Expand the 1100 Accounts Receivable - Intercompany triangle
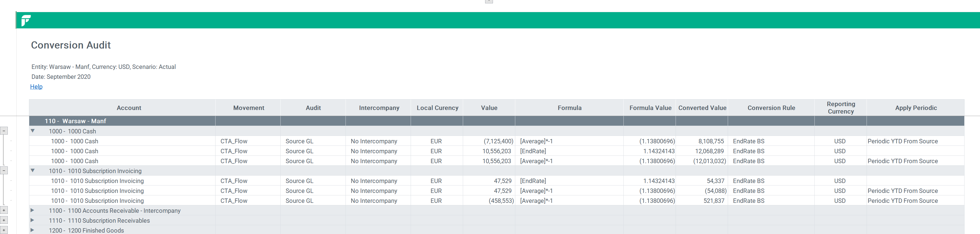980x234 pixels. (32, 210)
